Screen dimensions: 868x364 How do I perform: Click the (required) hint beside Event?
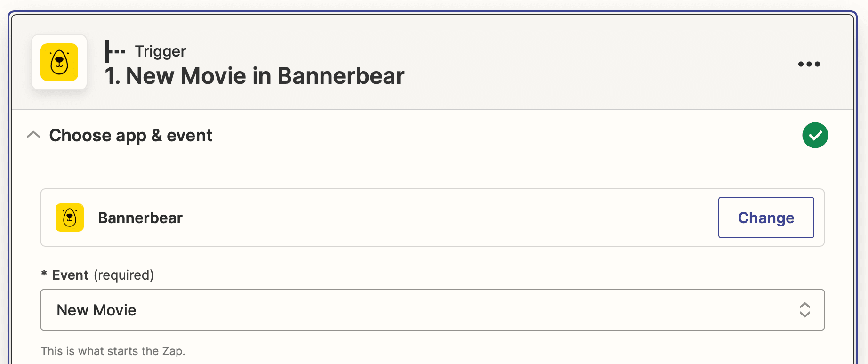pos(124,275)
